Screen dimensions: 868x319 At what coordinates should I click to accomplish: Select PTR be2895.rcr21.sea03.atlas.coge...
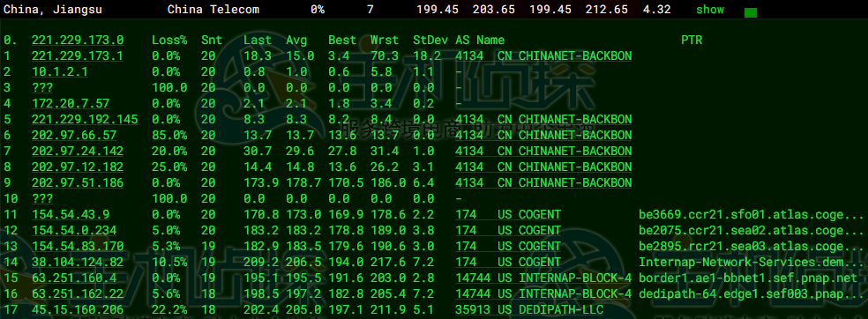pos(752,247)
